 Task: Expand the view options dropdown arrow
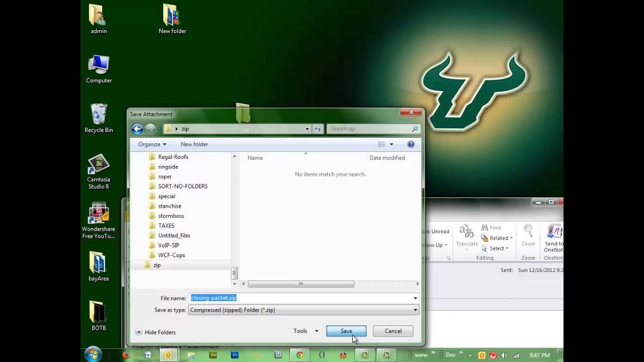tap(391, 144)
